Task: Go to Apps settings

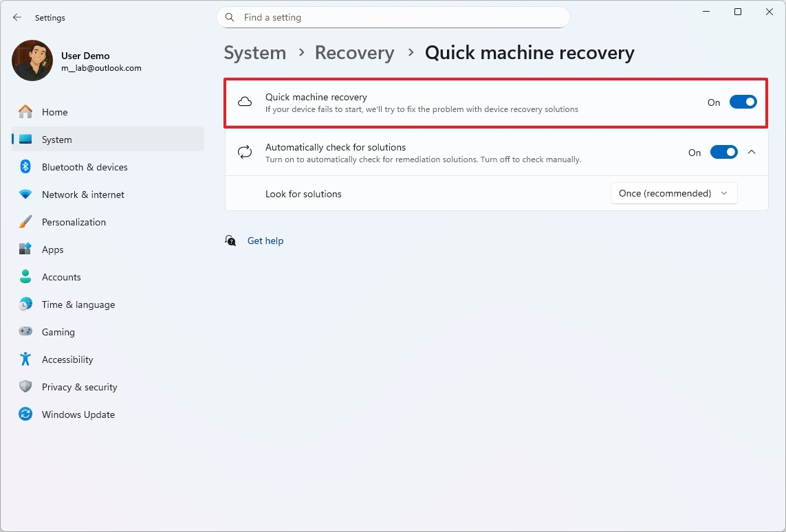Action: pyautogui.click(x=52, y=249)
